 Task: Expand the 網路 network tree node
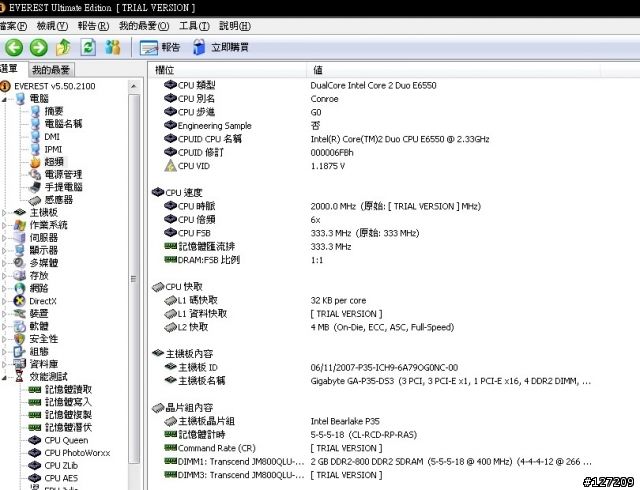[4, 289]
